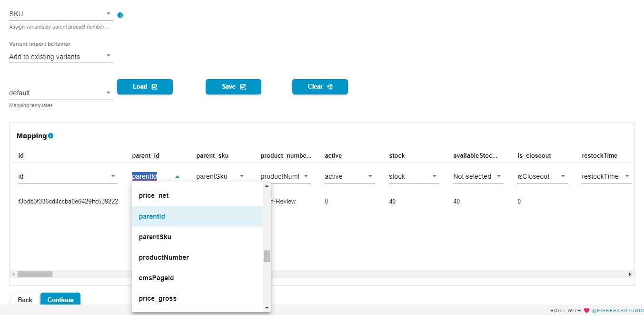The width and height of the screenshot is (644, 315).
Task: Open the restockTime column mapping dropdown
Action: [x=627, y=176]
